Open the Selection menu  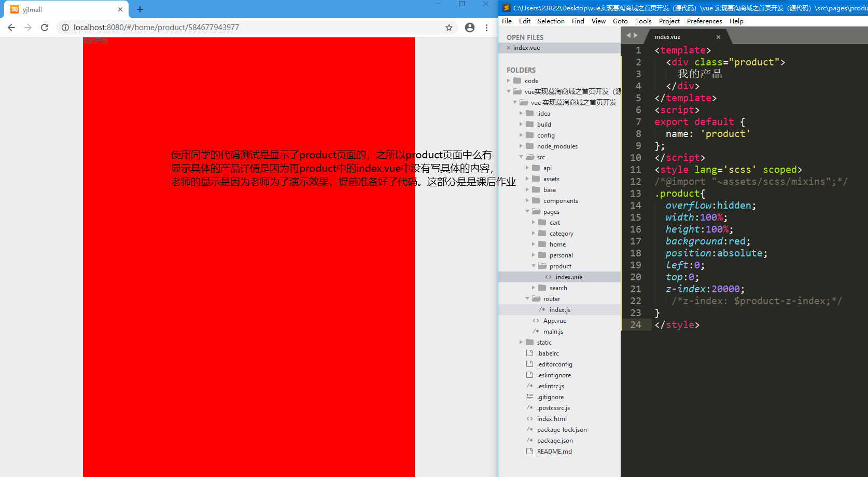[x=551, y=21]
